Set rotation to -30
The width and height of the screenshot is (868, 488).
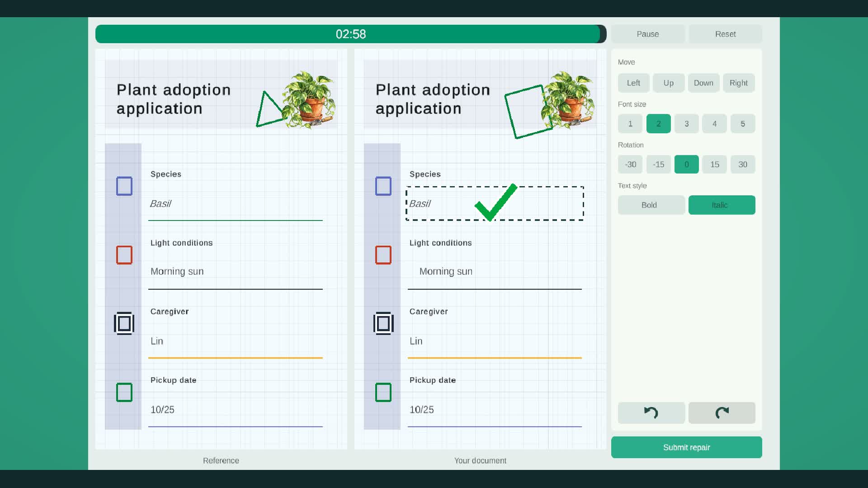click(x=630, y=164)
